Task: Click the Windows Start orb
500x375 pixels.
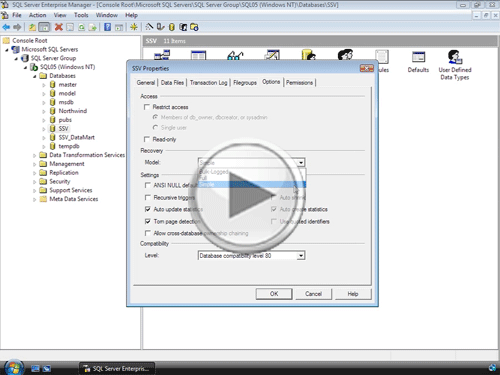Action: pyautogui.click(x=13, y=368)
